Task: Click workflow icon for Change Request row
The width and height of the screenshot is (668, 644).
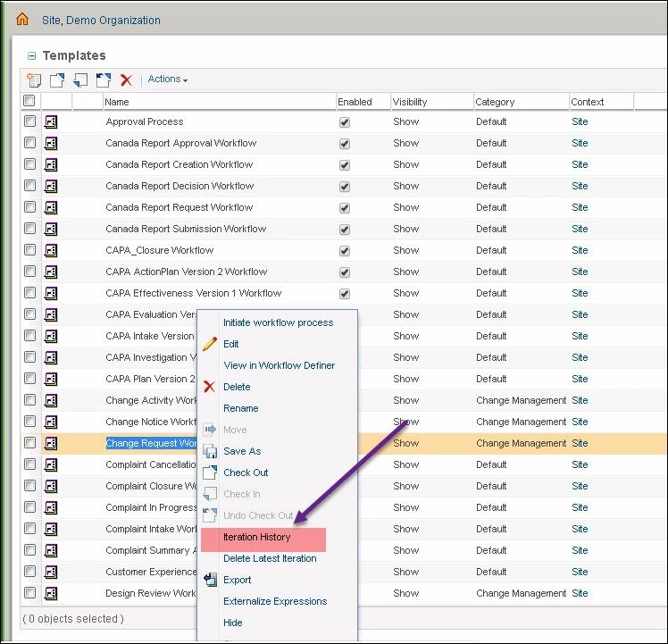Action: pyautogui.click(x=51, y=443)
